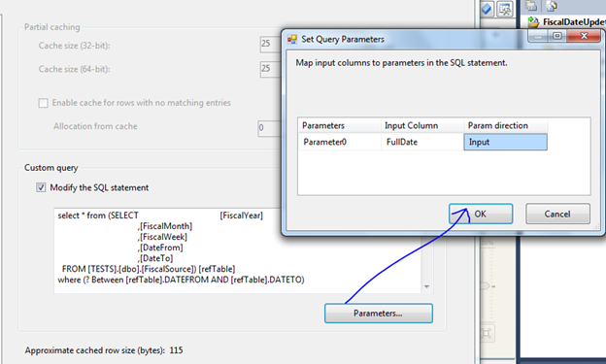Click the Solution Explorer folder toolbar icon

click(531, 6)
